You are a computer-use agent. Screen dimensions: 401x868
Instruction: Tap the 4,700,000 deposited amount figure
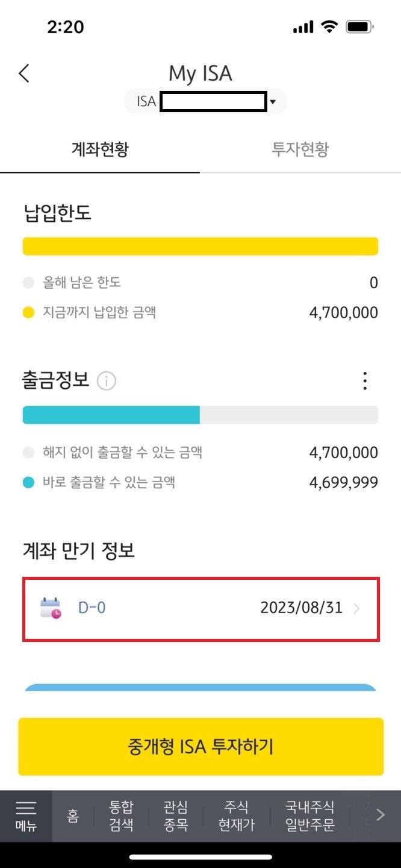(343, 312)
